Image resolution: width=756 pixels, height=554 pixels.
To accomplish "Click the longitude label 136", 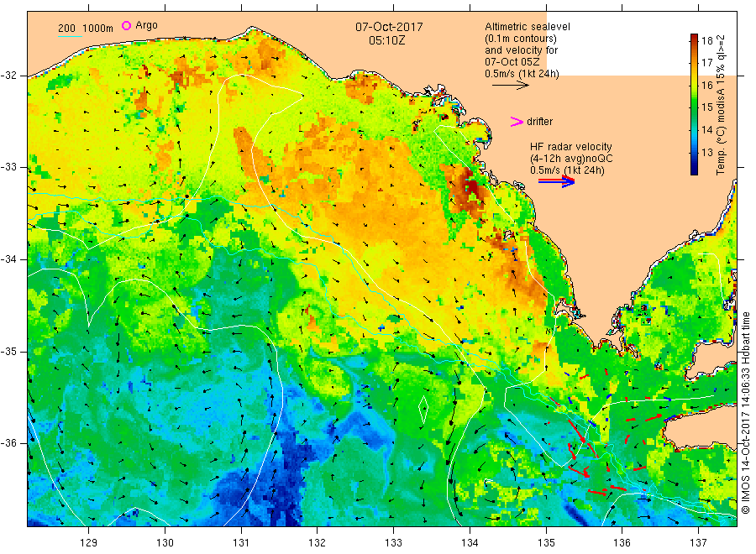I will tap(622, 542).
